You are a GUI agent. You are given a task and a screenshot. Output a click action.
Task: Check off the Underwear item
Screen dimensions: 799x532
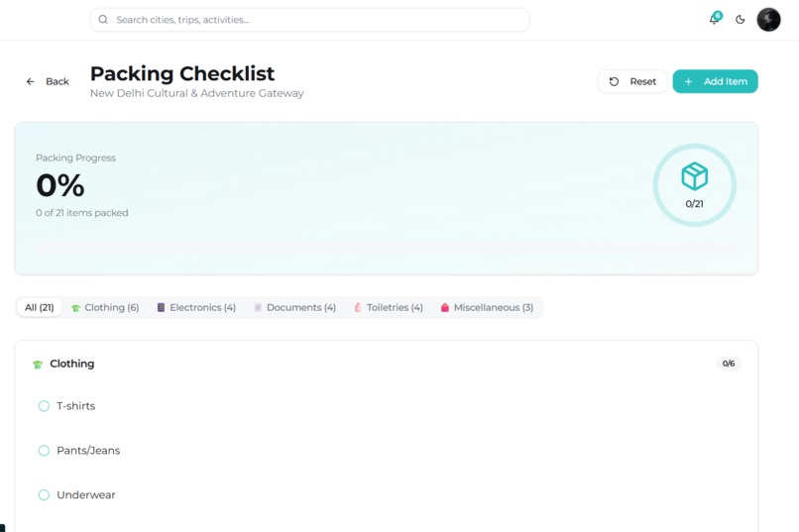(44, 494)
